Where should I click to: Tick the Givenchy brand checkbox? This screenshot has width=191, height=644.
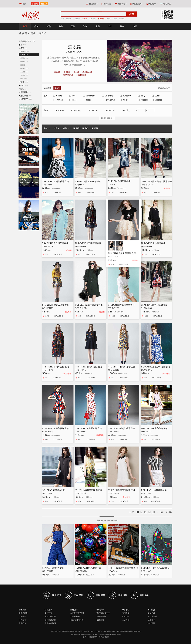(103, 96)
